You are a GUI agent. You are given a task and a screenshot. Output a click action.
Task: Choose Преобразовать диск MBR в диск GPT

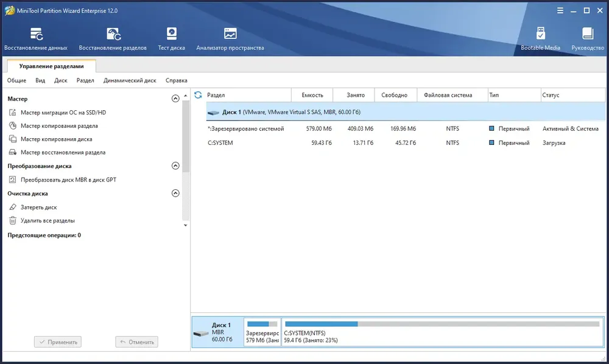tap(68, 180)
